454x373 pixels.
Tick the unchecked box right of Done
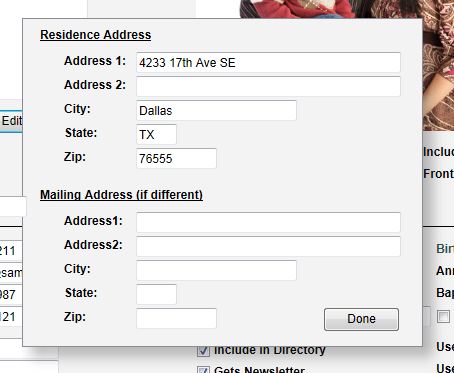[443, 316]
